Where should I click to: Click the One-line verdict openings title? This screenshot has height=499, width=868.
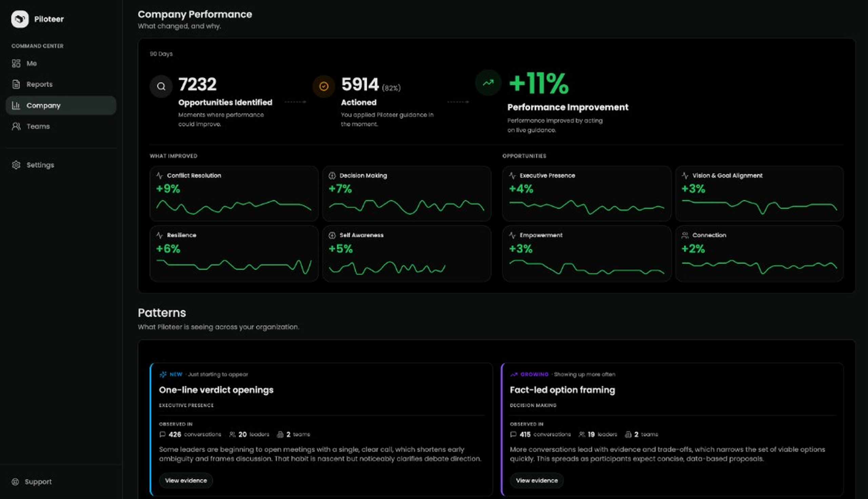point(216,390)
